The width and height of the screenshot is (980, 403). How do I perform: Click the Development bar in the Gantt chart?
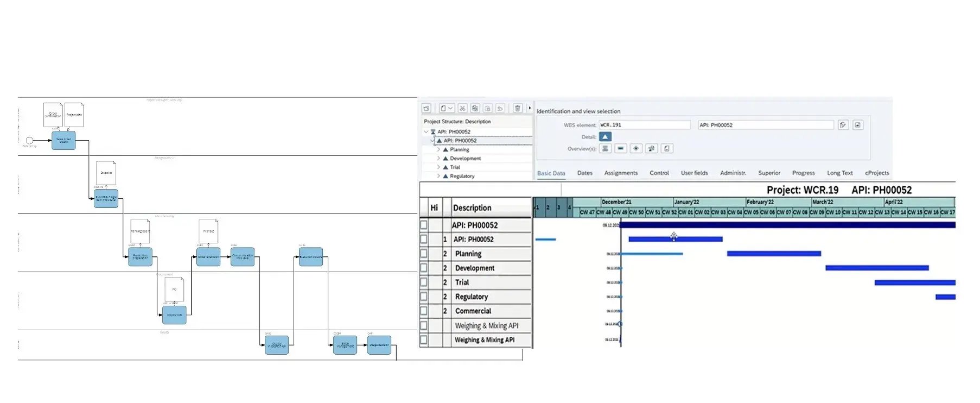coord(876,268)
